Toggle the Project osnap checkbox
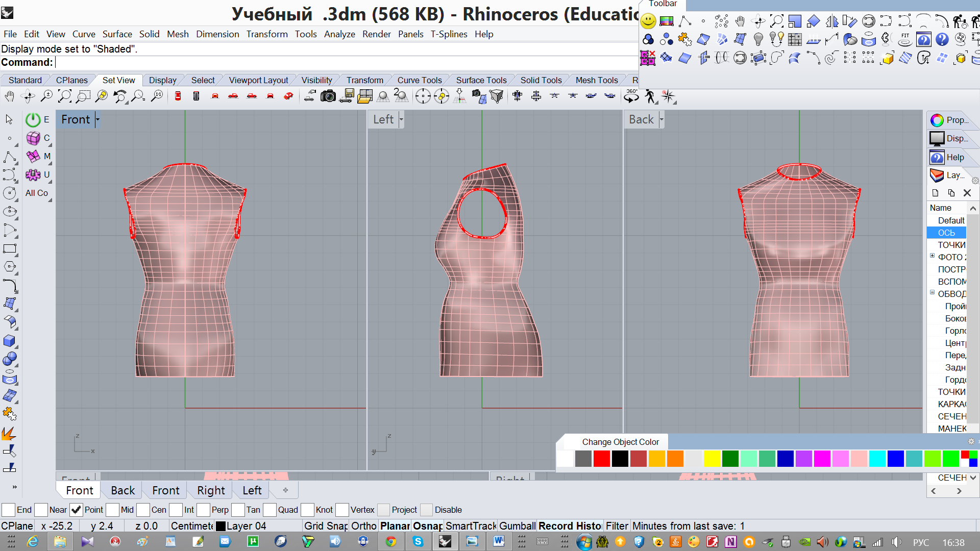The width and height of the screenshot is (980, 551). pos(383,510)
